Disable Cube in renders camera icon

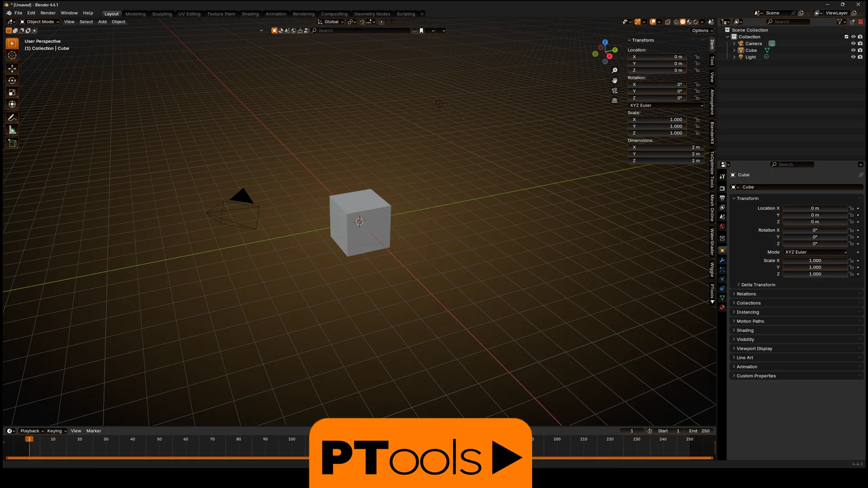(x=860, y=51)
